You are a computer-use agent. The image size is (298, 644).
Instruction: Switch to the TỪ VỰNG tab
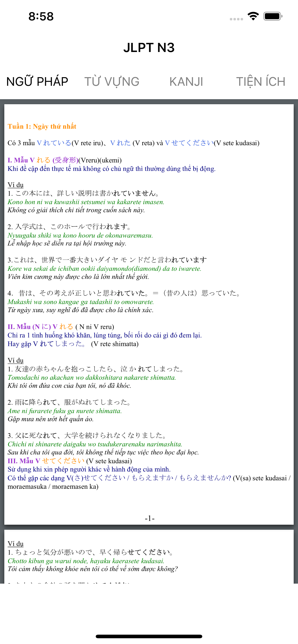click(112, 81)
